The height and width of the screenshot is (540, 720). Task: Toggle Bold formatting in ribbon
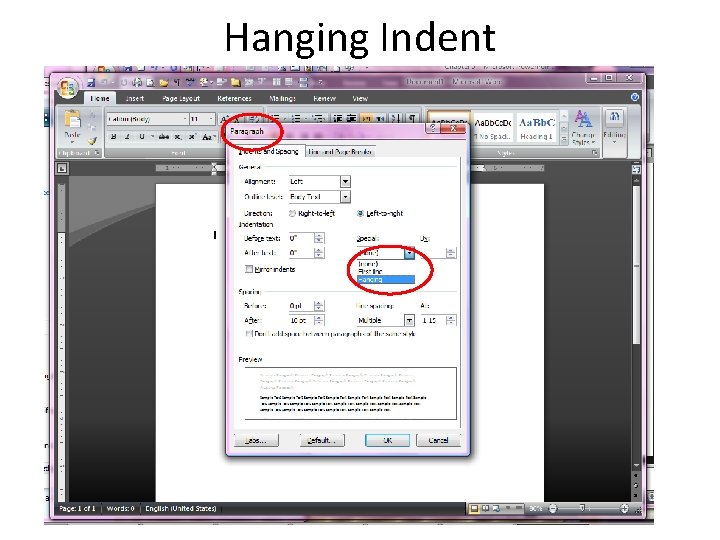coord(113,137)
